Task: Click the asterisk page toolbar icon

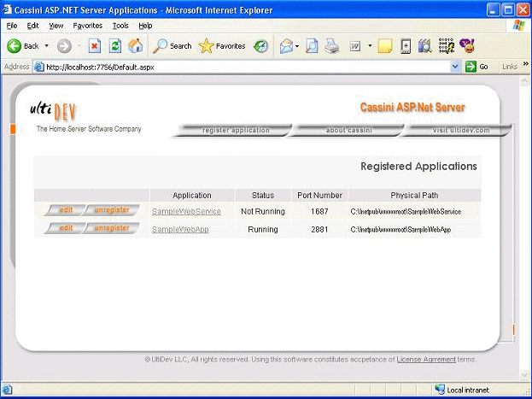Action: click(406, 46)
